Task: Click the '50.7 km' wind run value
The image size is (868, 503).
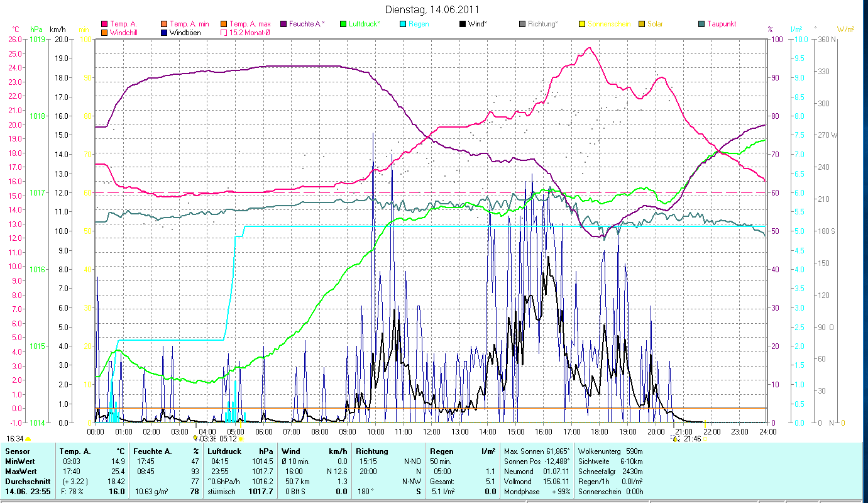Action: pos(297,482)
